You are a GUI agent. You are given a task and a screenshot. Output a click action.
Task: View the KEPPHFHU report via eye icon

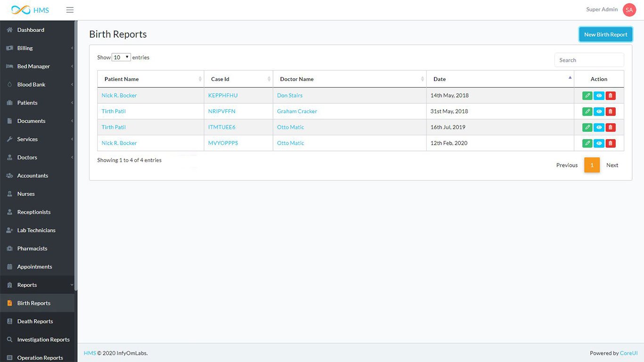(599, 96)
